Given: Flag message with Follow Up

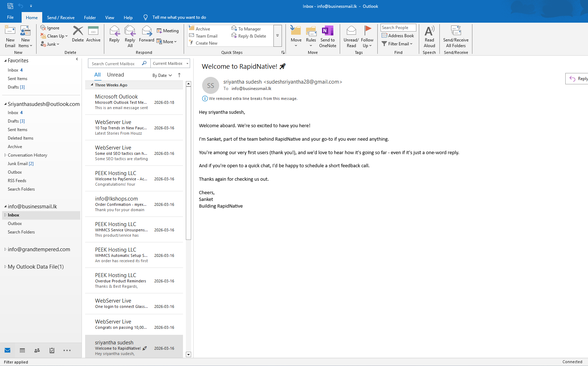Looking at the screenshot, I should (367, 36).
